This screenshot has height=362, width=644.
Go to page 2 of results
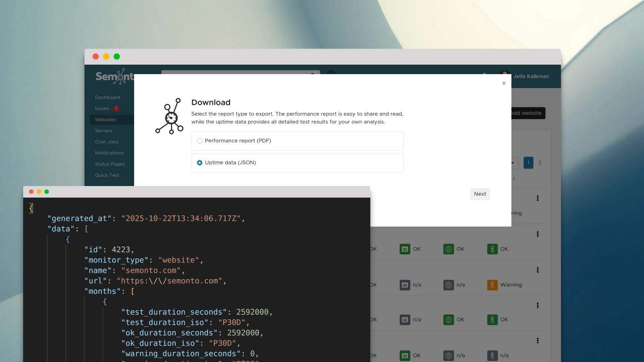point(540,163)
